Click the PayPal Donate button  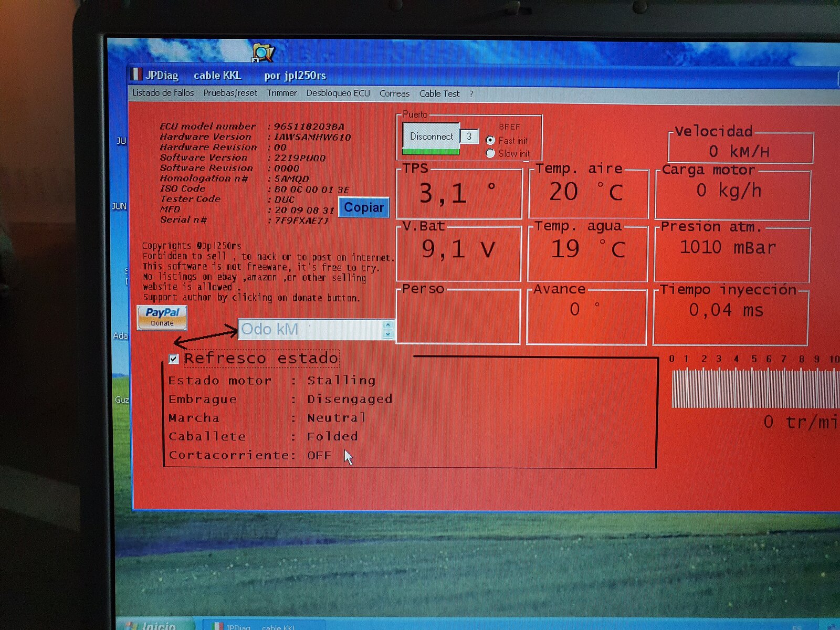click(x=162, y=317)
